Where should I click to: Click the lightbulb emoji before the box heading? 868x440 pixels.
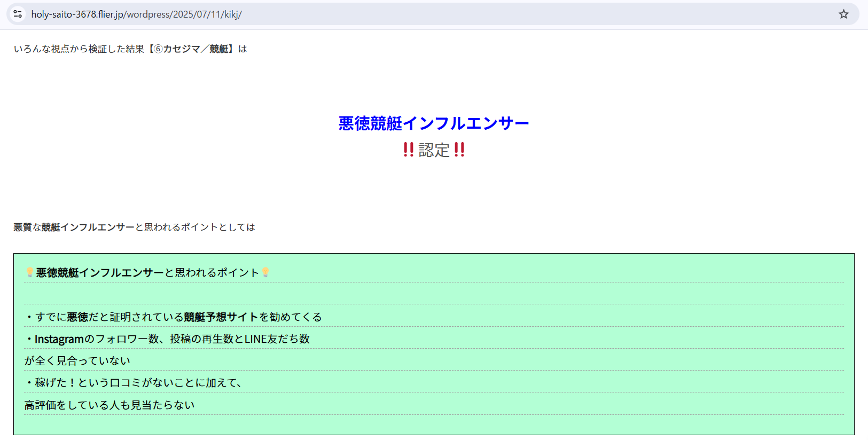coord(29,272)
